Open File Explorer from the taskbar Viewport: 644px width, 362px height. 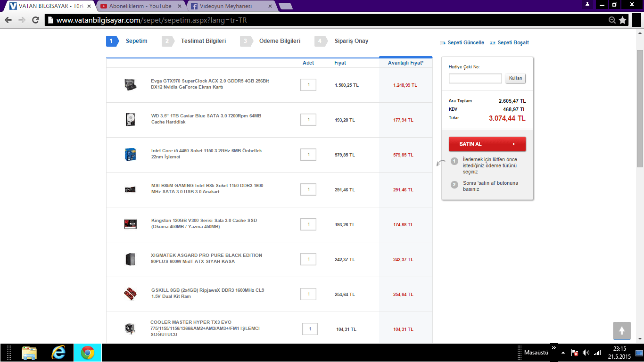click(x=29, y=353)
